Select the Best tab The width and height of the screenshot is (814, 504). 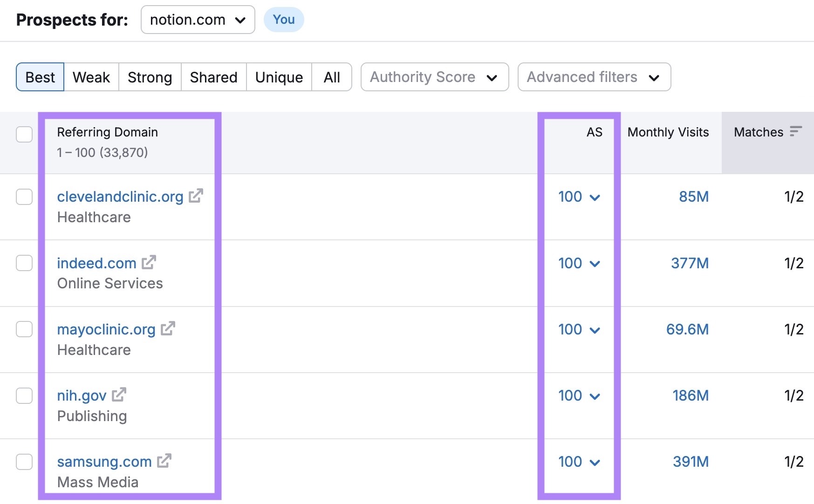40,77
